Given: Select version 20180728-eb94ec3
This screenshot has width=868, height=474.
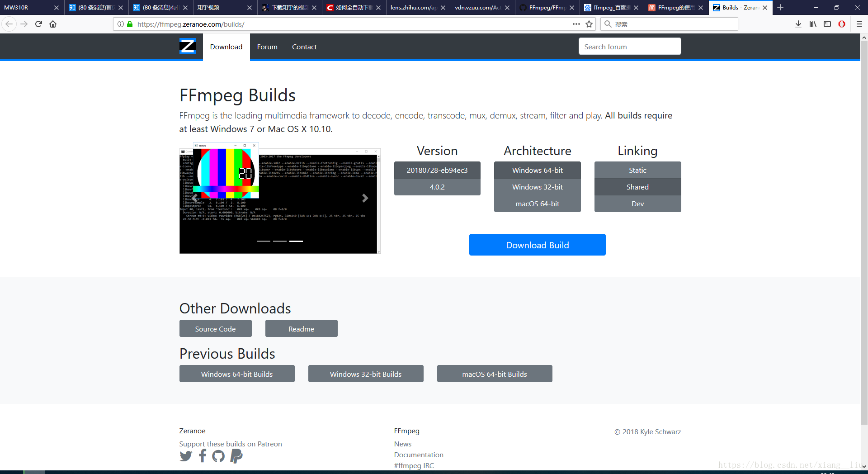Looking at the screenshot, I should (x=437, y=170).
